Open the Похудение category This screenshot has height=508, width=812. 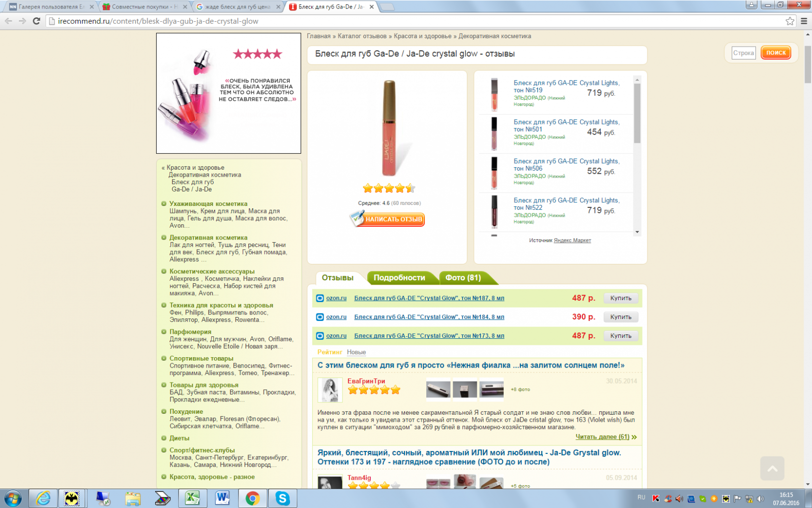[x=186, y=412]
